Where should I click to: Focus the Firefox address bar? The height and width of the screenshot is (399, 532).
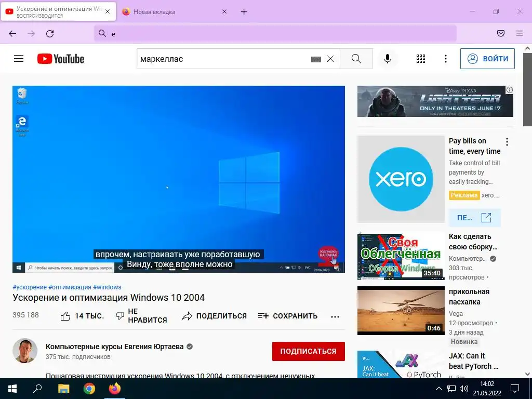(275, 33)
